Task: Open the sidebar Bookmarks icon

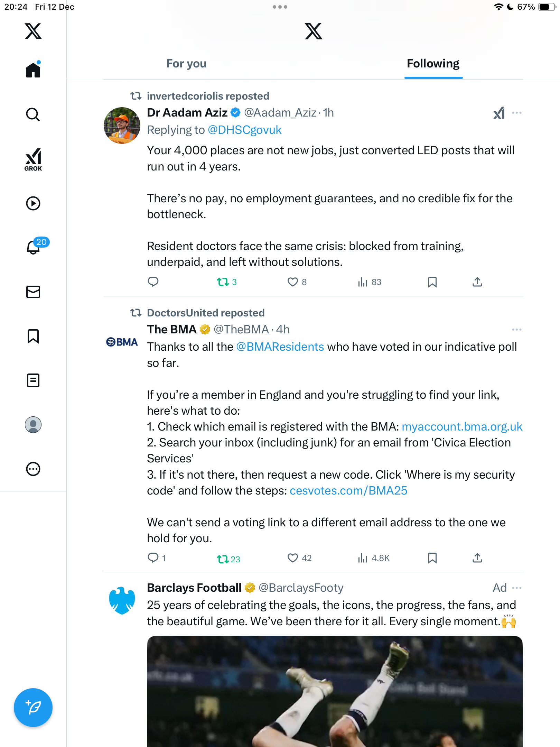Action: [33, 336]
